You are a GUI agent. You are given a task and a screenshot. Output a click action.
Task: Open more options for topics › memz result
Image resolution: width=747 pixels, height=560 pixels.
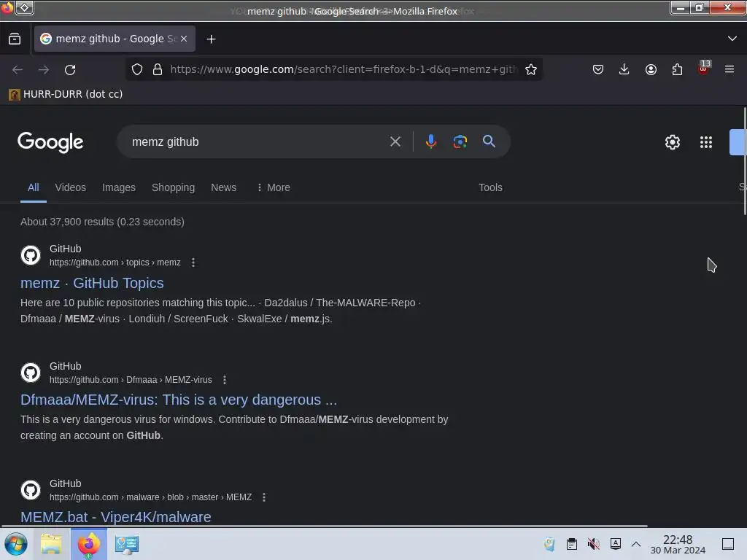193,262
